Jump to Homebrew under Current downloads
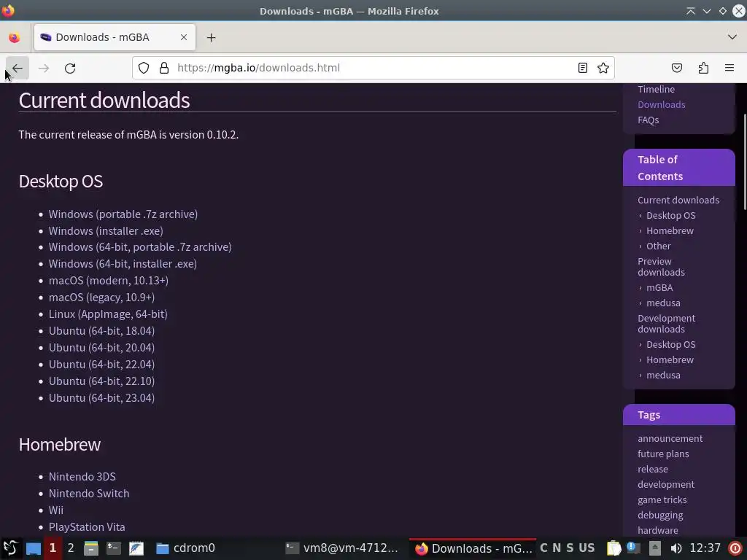The width and height of the screenshot is (747, 560). 670,231
